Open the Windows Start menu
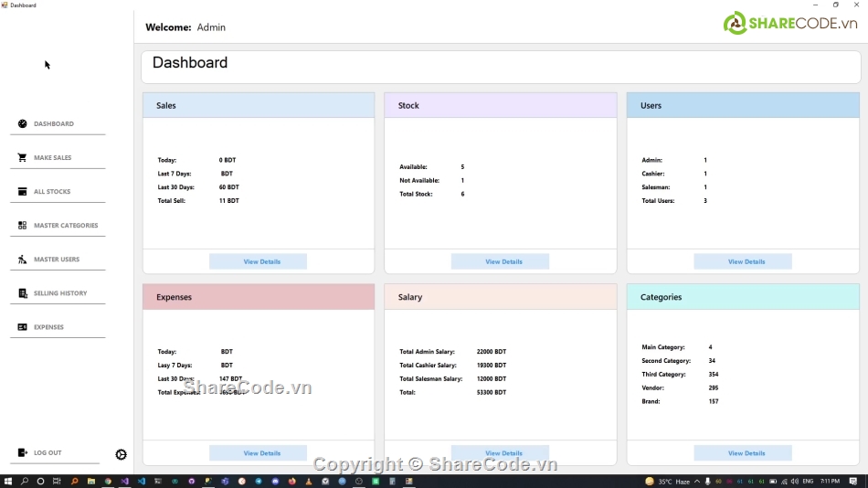868x488 pixels. point(7,482)
